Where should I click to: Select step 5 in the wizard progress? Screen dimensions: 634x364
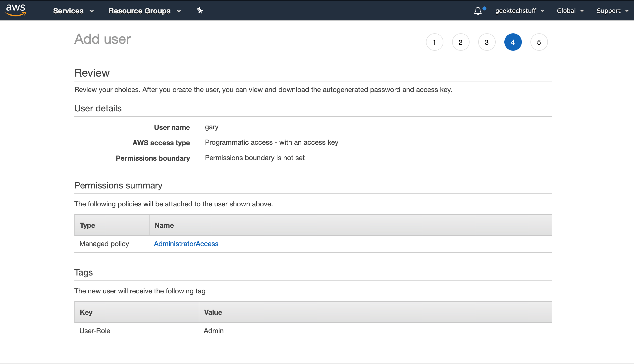tap(539, 42)
